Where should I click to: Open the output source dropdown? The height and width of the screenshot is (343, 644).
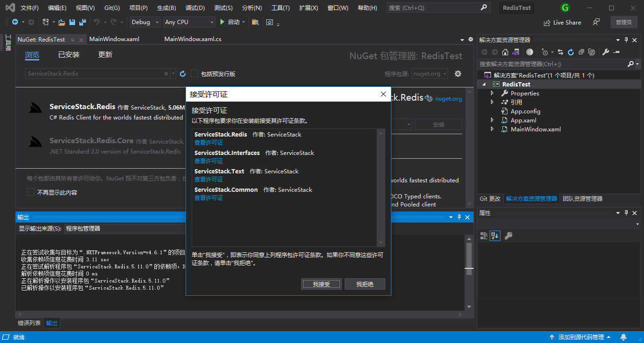[x=125, y=229]
